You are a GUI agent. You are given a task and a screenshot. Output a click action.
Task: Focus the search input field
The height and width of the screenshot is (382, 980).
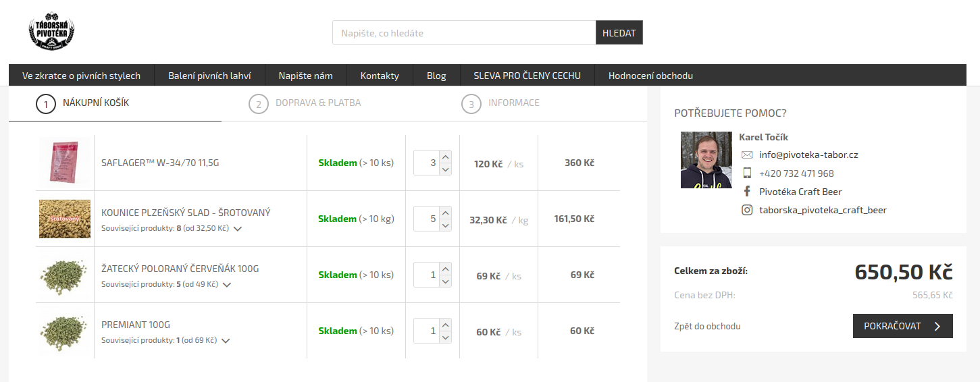coord(463,32)
